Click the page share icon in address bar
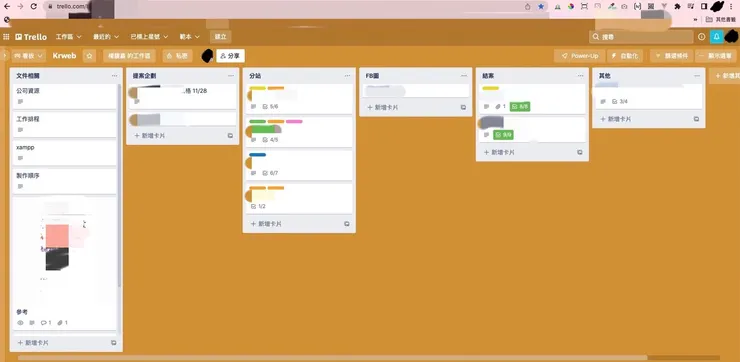The width and height of the screenshot is (740, 362). (528, 7)
